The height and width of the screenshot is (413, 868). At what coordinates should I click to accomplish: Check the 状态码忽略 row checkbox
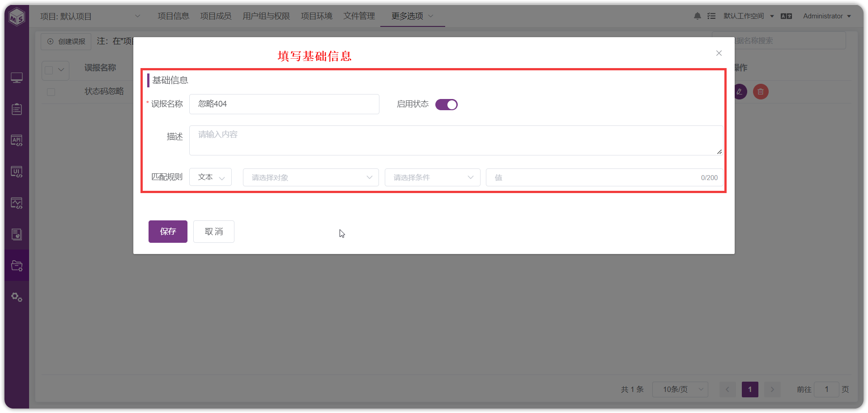51,92
